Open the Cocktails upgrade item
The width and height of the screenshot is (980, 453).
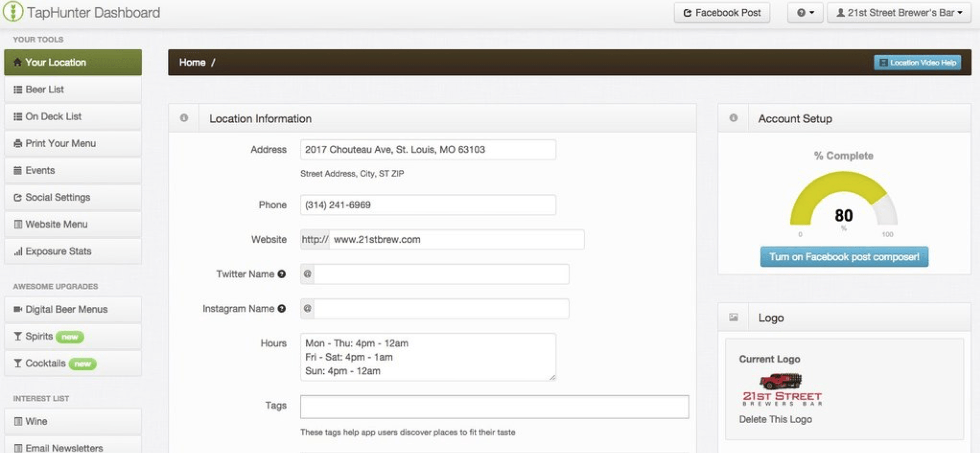[x=73, y=363]
